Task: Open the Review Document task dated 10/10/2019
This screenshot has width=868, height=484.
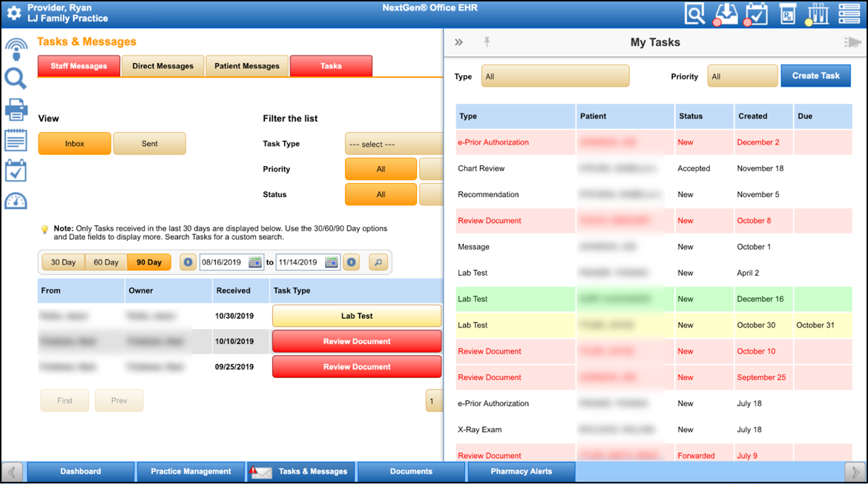Action: [356, 340]
